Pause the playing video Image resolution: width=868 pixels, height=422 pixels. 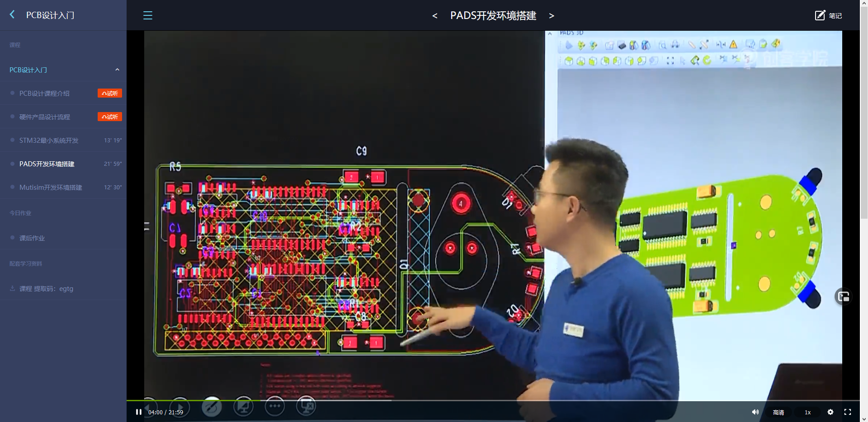(138, 412)
